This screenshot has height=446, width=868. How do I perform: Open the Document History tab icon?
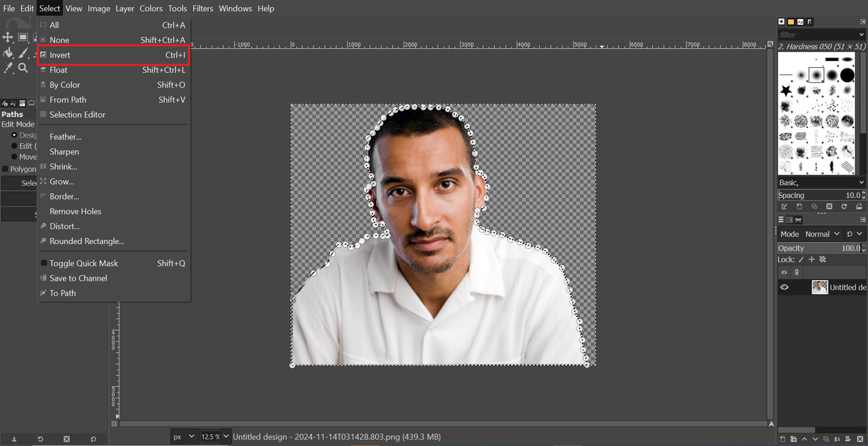point(808,22)
